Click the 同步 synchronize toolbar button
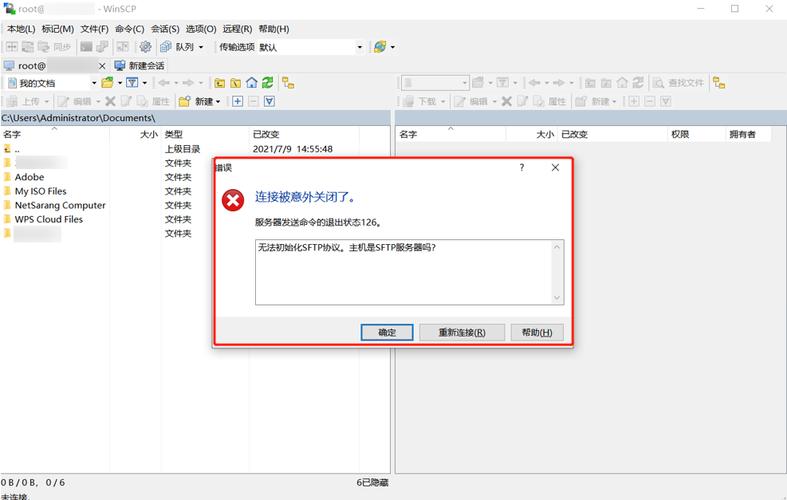The height and width of the screenshot is (500, 787). point(55,47)
